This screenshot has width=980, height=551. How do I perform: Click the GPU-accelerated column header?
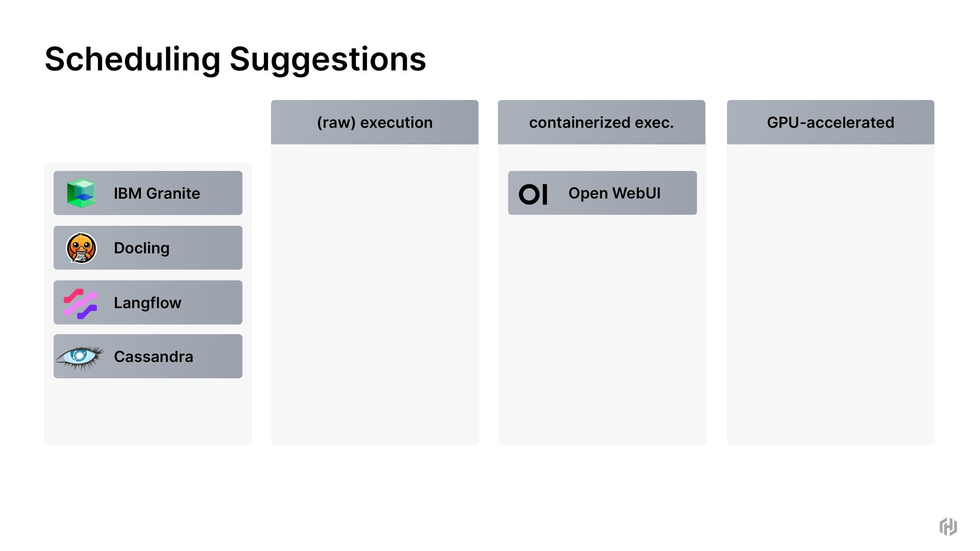830,122
